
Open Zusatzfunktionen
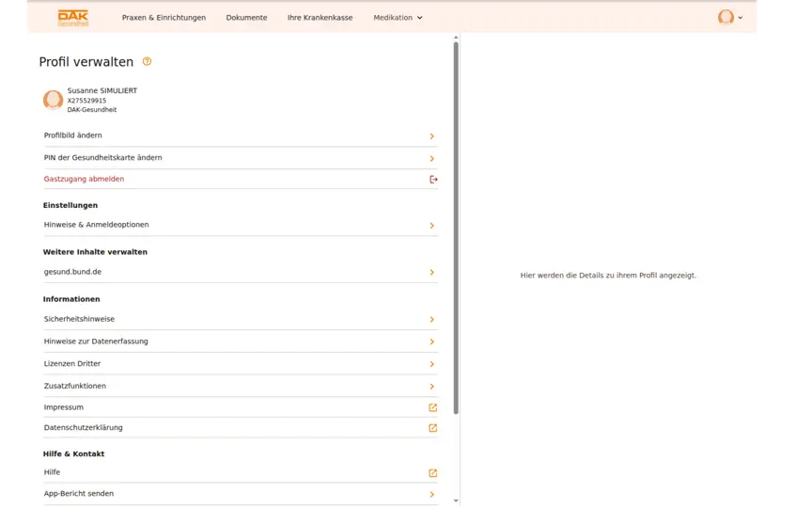pos(241,386)
